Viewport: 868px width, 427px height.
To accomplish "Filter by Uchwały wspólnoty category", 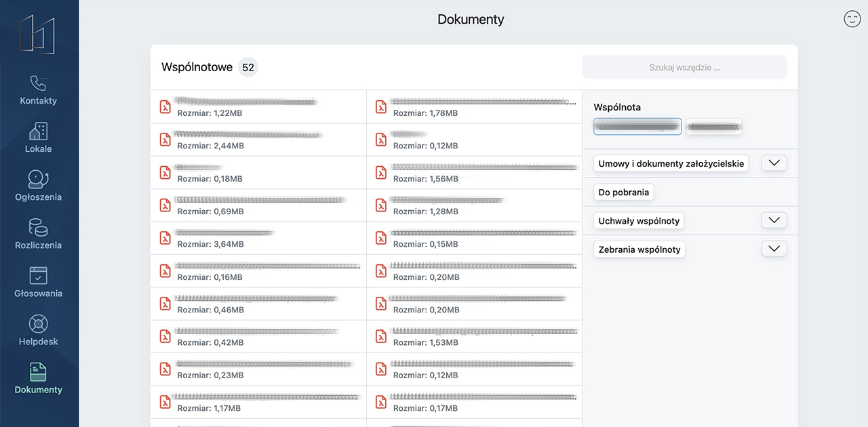I will pos(638,221).
